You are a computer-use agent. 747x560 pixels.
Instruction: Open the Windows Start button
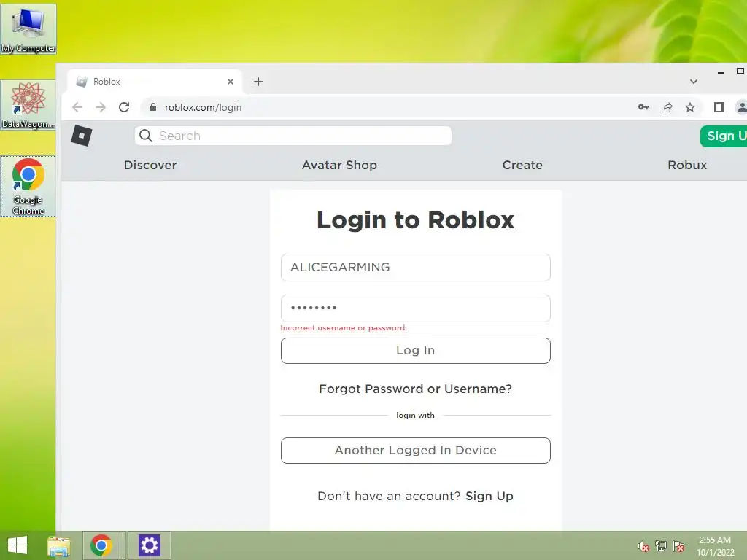pos(18,545)
